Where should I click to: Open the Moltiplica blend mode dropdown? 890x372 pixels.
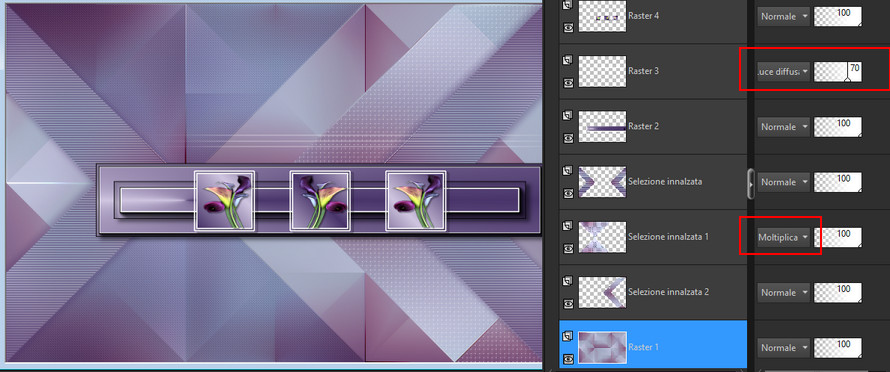[783, 237]
